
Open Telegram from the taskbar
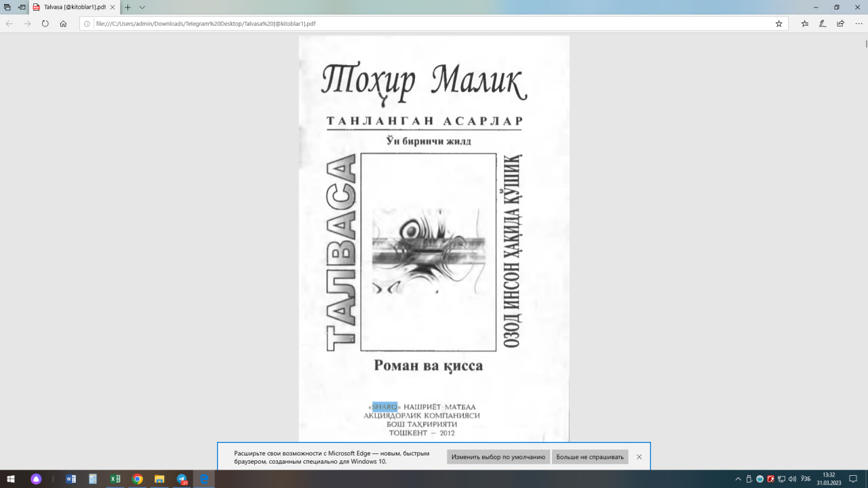pyautogui.click(x=182, y=479)
